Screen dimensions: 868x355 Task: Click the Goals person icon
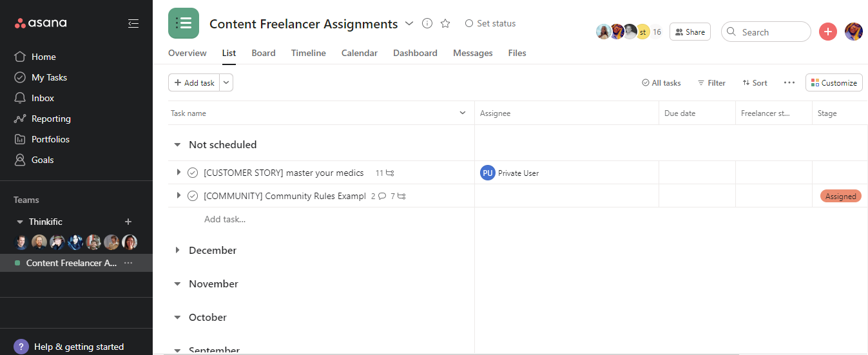20,160
